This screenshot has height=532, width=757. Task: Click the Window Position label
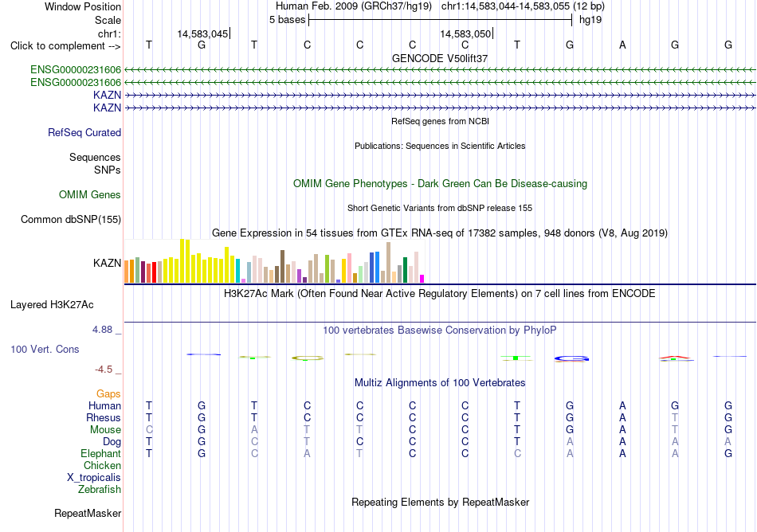click(83, 6)
